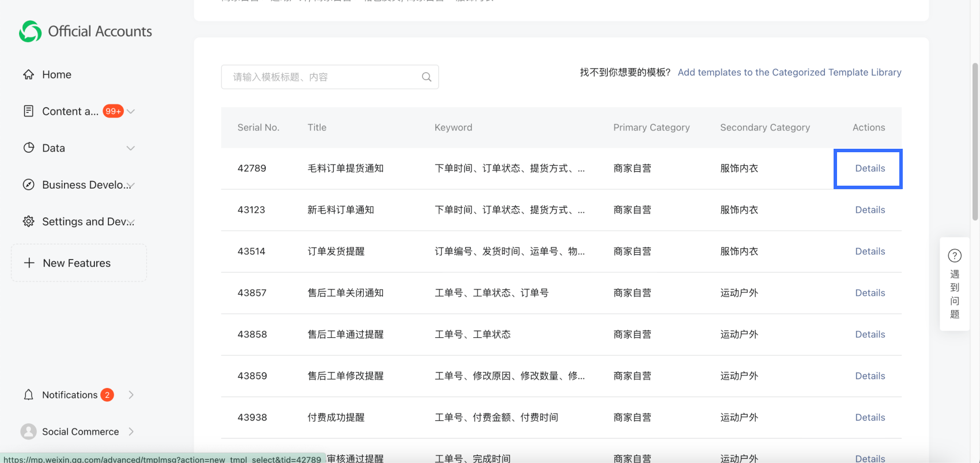Click the search magnifier icon
The width and height of the screenshot is (980, 463).
(427, 77)
